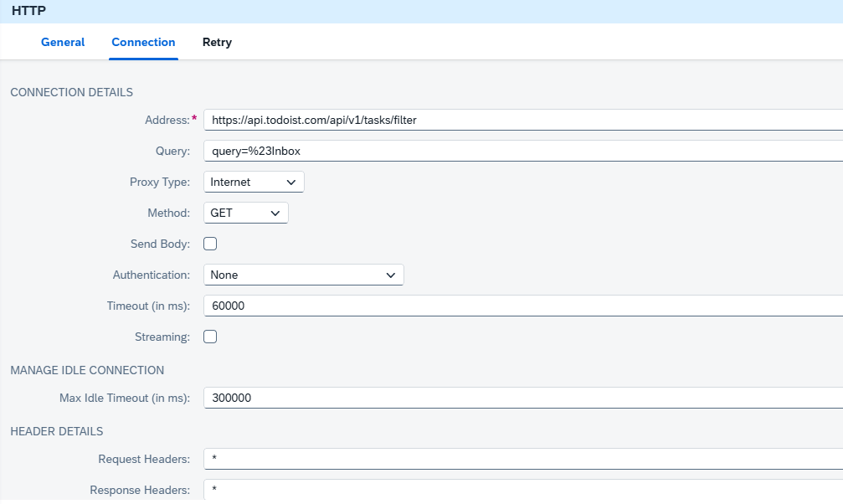843x504 pixels.
Task: Edit the Max Idle Timeout field
Action: pos(523,398)
